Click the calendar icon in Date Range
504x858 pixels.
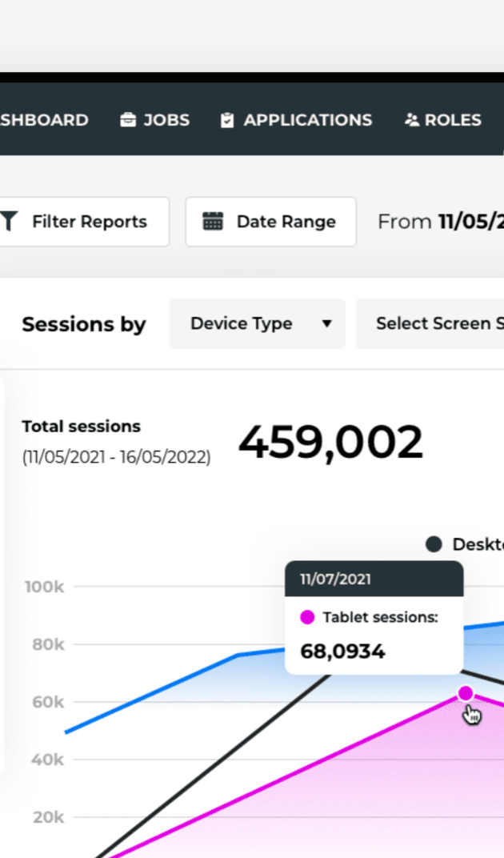click(x=213, y=221)
